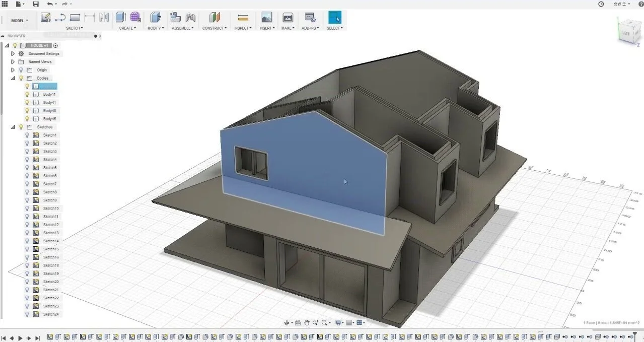This screenshot has height=342, width=644.
Task: Open the data panel grid icon
Action: point(5,4)
